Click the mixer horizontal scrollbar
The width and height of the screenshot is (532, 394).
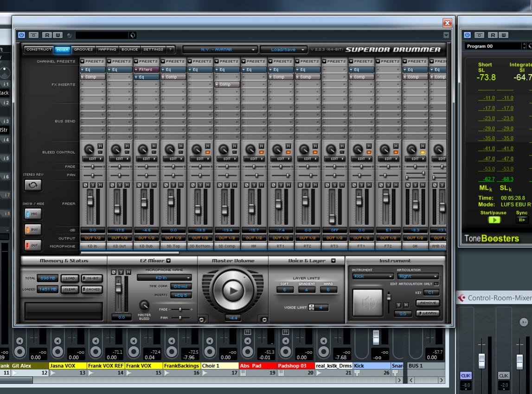[x=130, y=253]
